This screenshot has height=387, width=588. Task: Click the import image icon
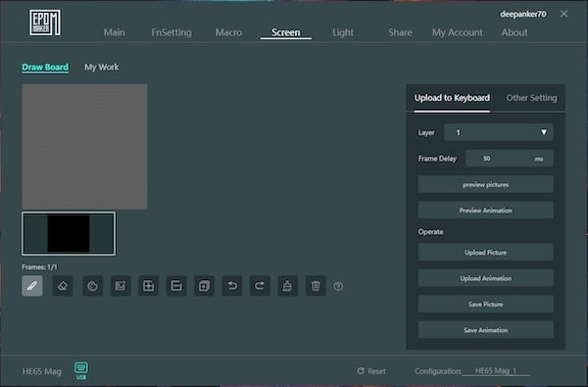121,286
